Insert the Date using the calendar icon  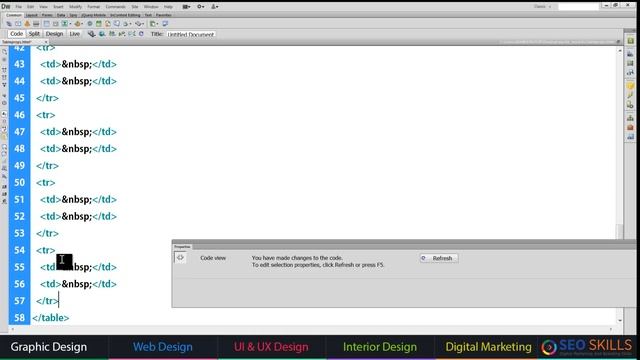coord(98,24)
